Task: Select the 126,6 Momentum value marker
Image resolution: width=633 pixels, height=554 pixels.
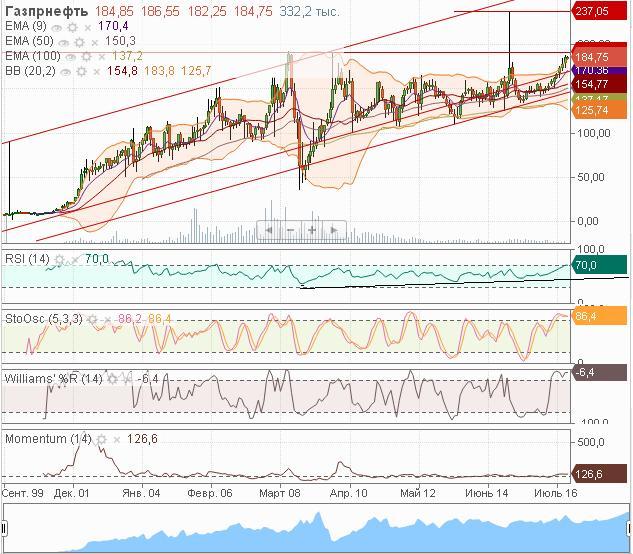Action: pyautogui.click(x=599, y=474)
